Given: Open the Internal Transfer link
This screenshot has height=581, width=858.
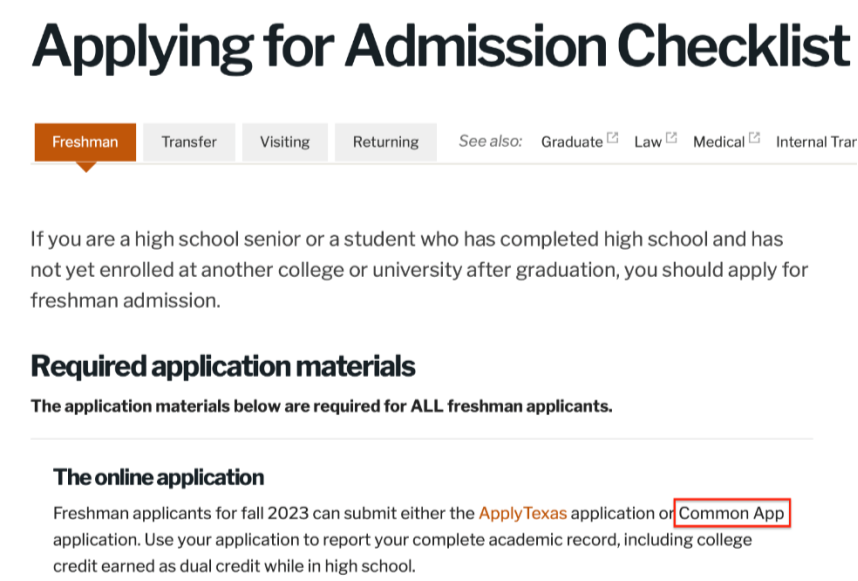Looking at the screenshot, I should coord(816,142).
